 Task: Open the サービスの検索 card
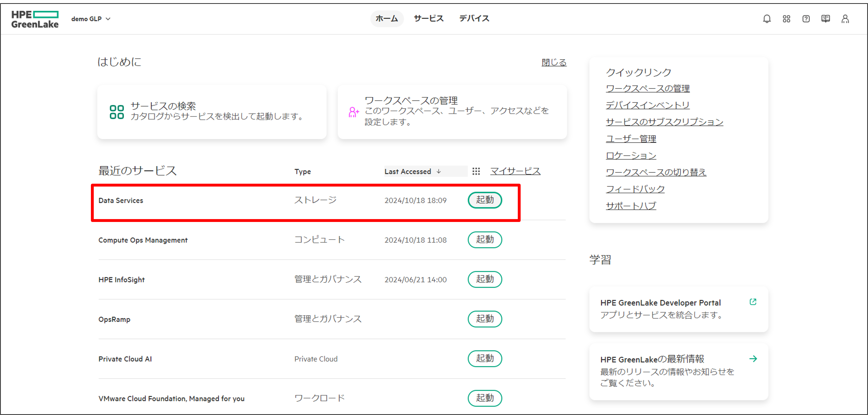(x=212, y=112)
